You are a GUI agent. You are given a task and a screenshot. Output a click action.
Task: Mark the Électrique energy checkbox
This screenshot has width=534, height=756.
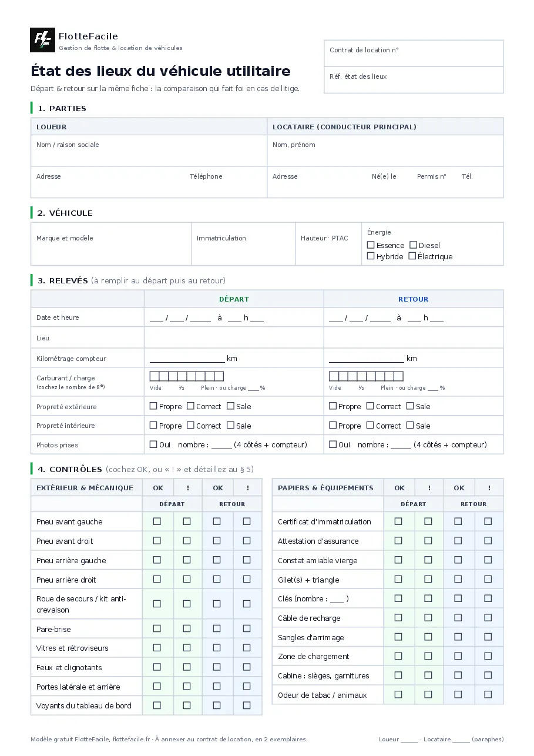pos(412,256)
